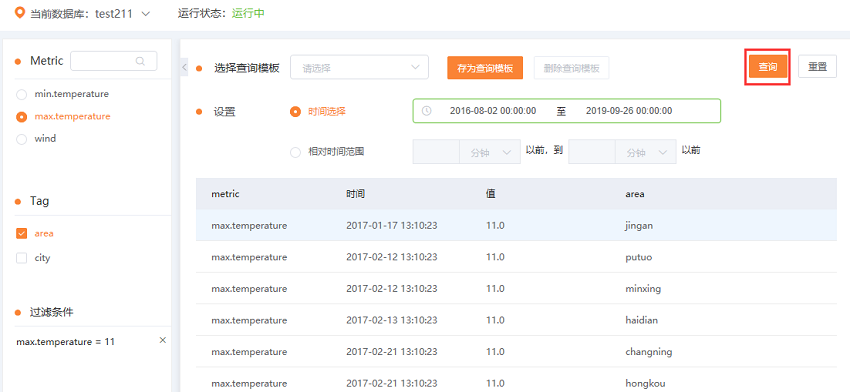Click the max.temperature = 11 filter text
The height and width of the screenshot is (392, 850).
coord(66,342)
